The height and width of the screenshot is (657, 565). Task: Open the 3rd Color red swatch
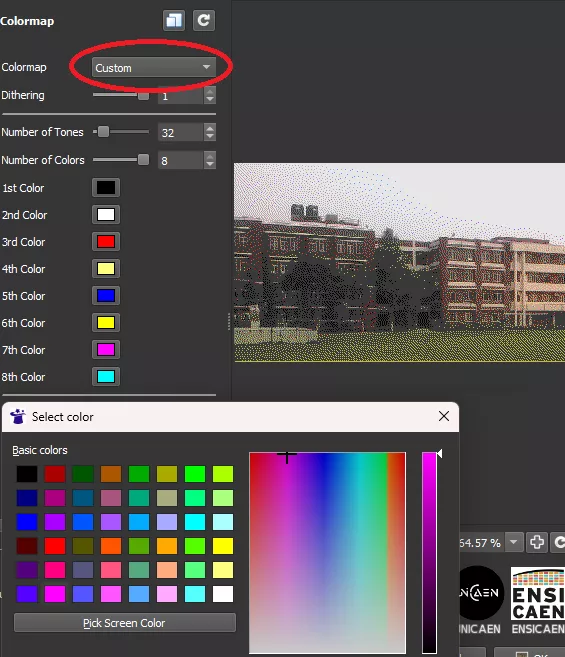coord(106,242)
